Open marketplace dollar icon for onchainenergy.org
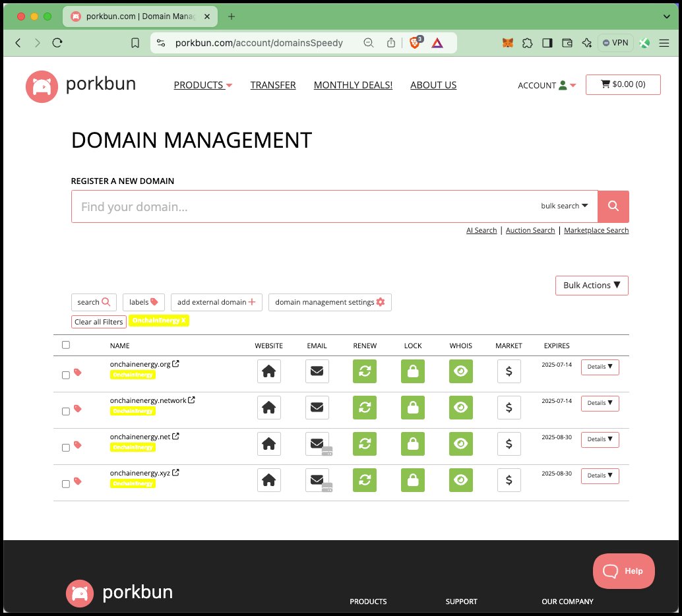682x616 pixels. (x=509, y=371)
